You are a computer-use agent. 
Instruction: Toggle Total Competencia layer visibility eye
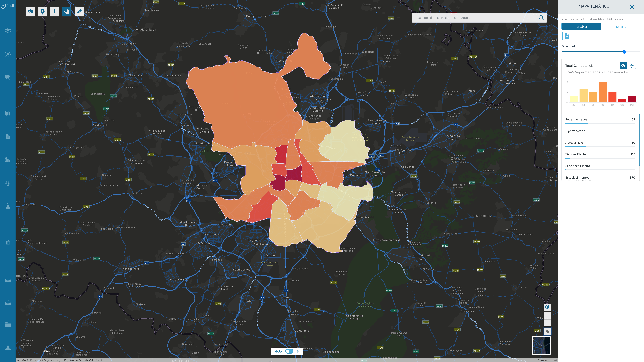tap(623, 66)
